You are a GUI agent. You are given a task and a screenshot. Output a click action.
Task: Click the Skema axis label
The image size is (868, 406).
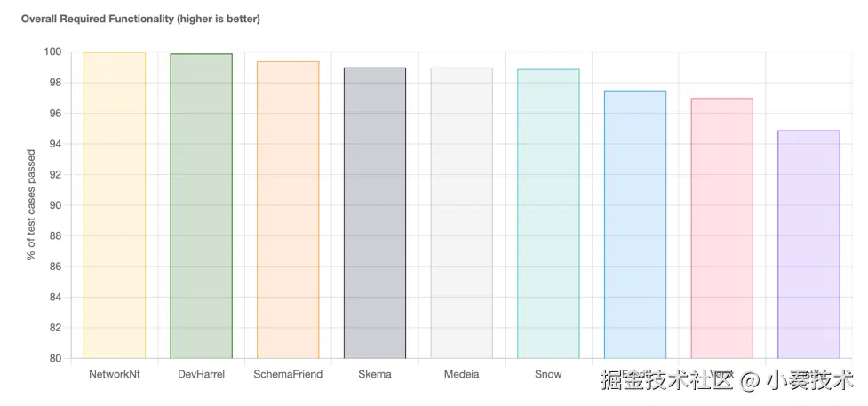375,375
